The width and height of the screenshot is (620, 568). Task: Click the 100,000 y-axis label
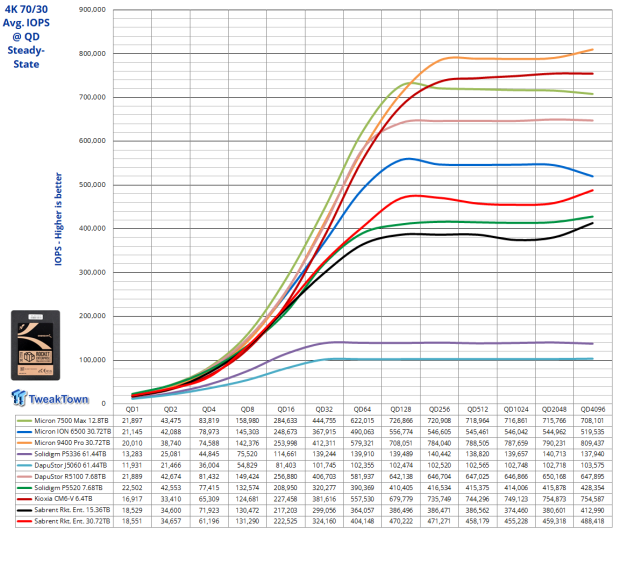93,360
